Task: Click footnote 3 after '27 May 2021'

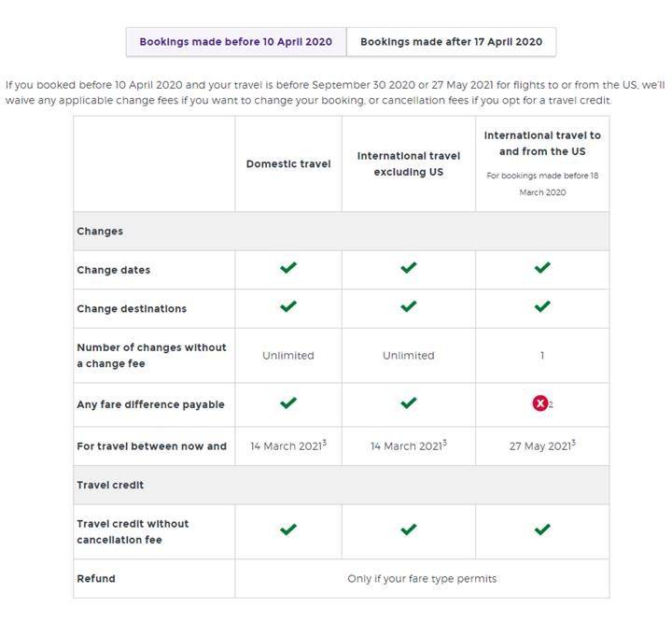Action: click(573, 443)
